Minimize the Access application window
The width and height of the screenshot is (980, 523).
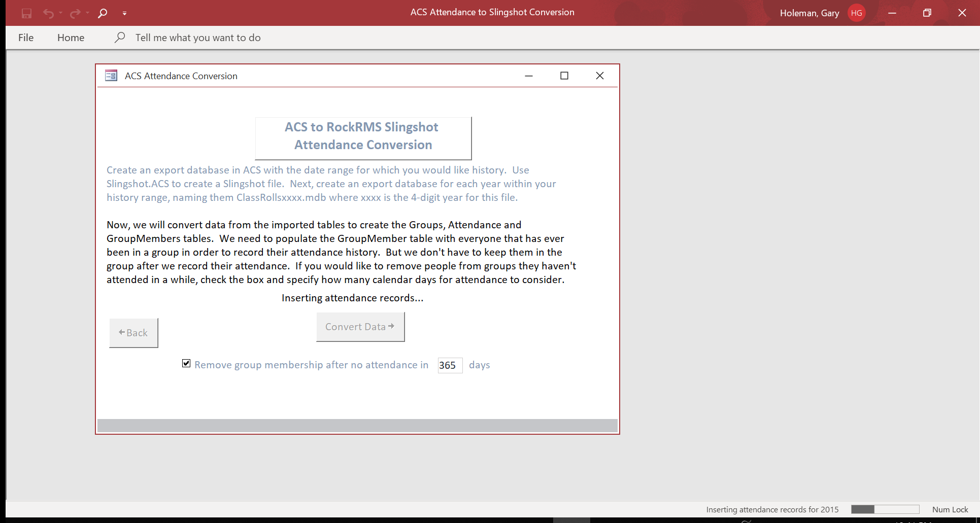coord(892,13)
